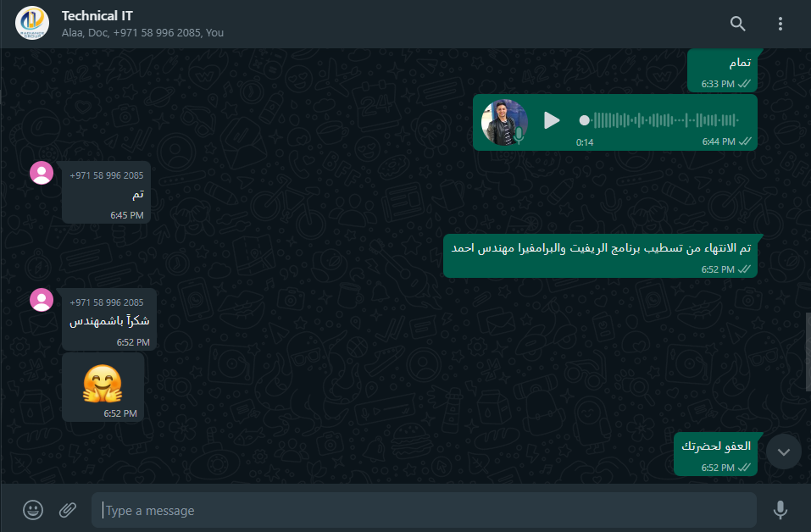Click the Type a message field
The height and width of the screenshot is (532, 811).
point(424,510)
